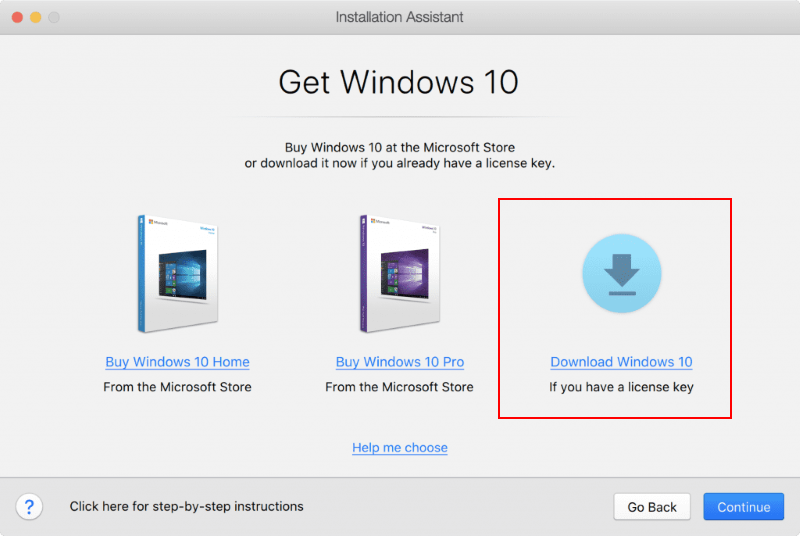Open the Buy Windows 10 Home link

point(177,362)
